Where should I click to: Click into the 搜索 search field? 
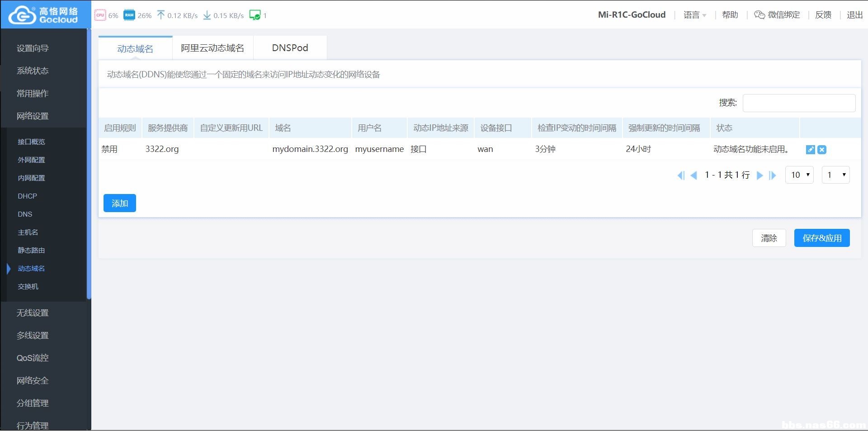799,103
